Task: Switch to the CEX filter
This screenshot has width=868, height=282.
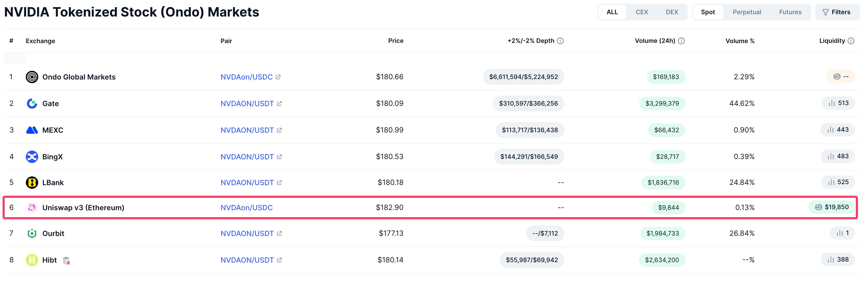Action: (642, 12)
